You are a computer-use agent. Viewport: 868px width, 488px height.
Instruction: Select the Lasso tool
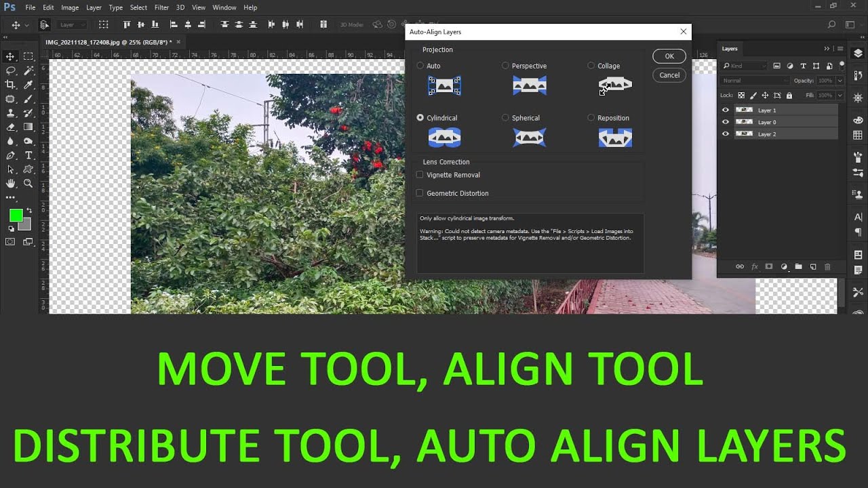pos(10,70)
